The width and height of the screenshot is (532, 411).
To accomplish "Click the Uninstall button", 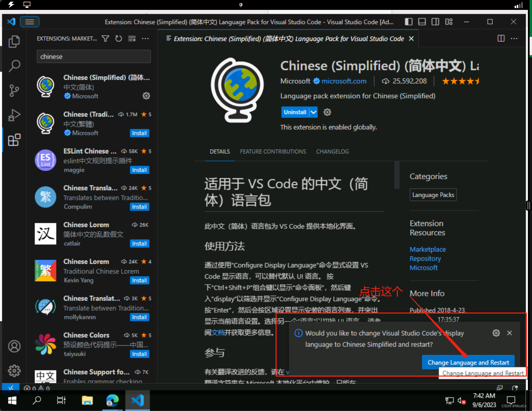I will [295, 112].
